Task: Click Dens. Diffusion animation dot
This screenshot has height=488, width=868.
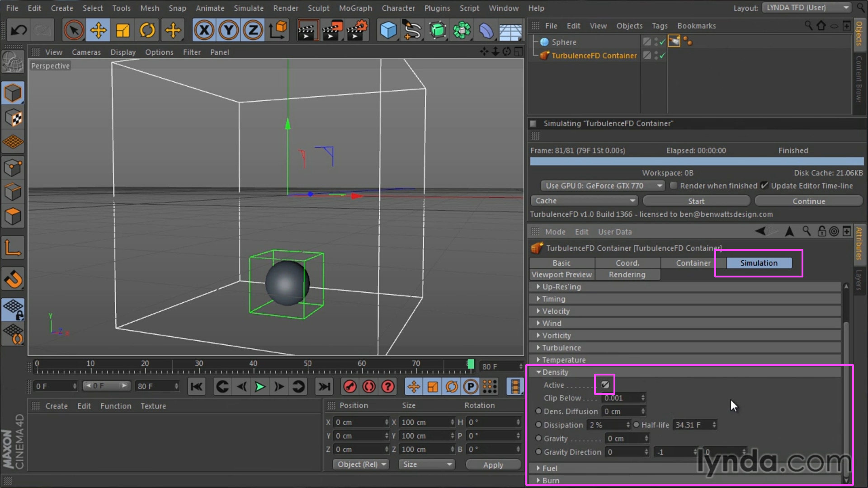Action: (x=538, y=411)
